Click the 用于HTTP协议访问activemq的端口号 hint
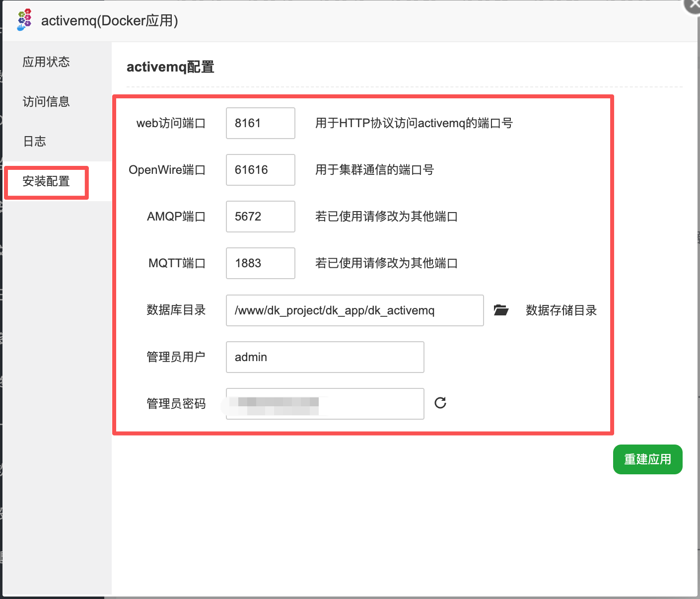This screenshot has width=700, height=599. (x=414, y=123)
